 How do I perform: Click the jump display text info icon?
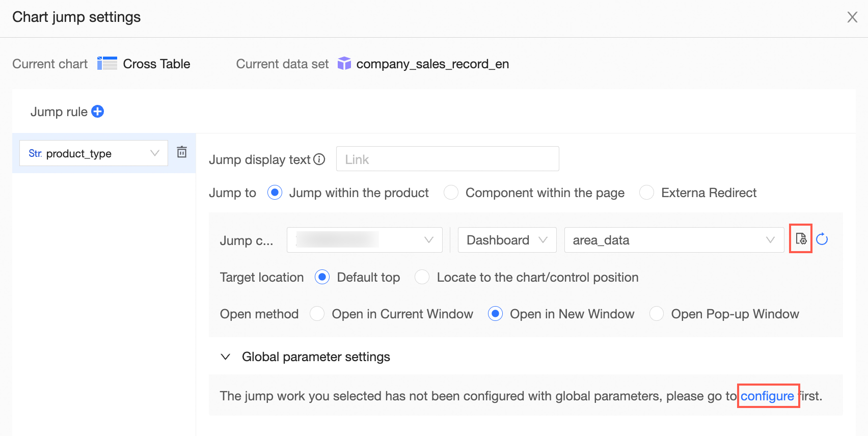(319, 159)
